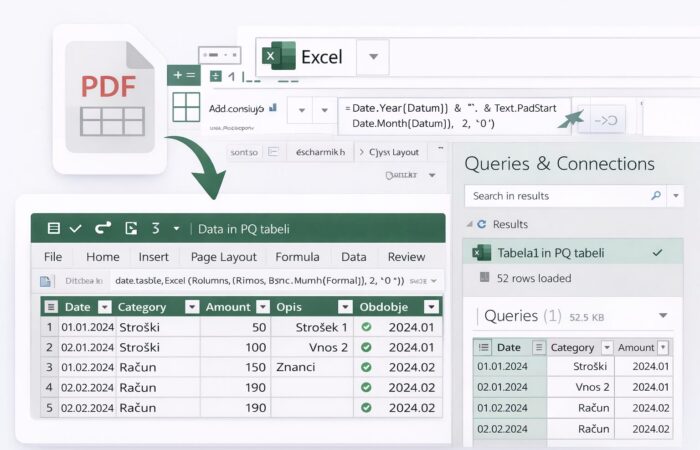Click the checkmark icon in title bar
The image size is (700, 450).
pos(76,229)
